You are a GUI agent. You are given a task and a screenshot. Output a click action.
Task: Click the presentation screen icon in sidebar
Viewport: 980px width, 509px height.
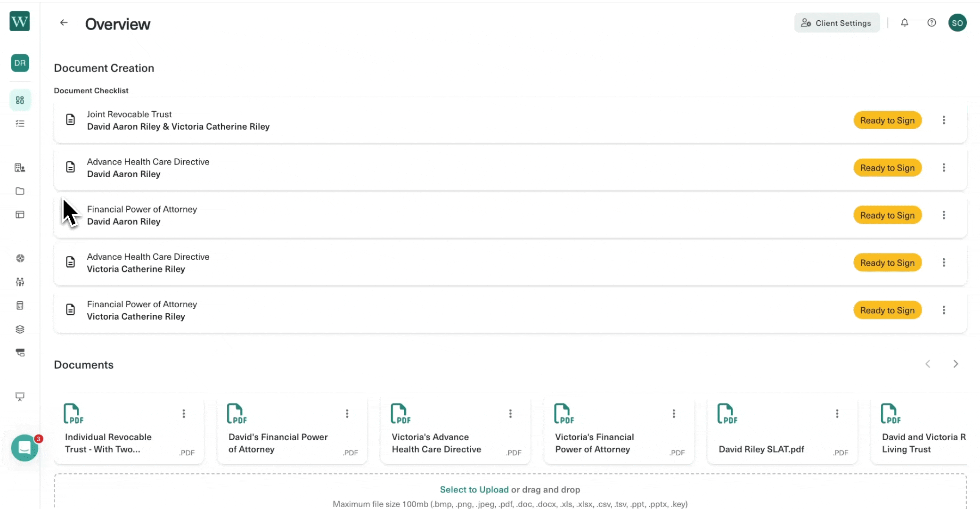(x=20, y=396)
